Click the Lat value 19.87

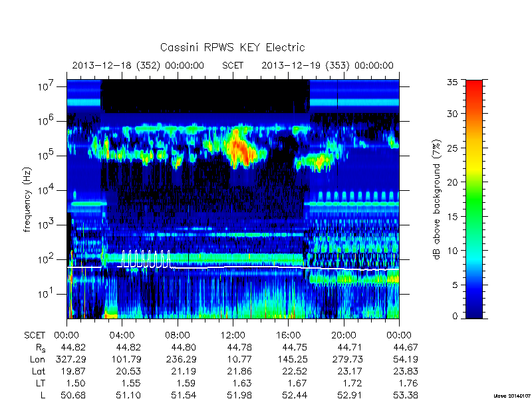73,371
